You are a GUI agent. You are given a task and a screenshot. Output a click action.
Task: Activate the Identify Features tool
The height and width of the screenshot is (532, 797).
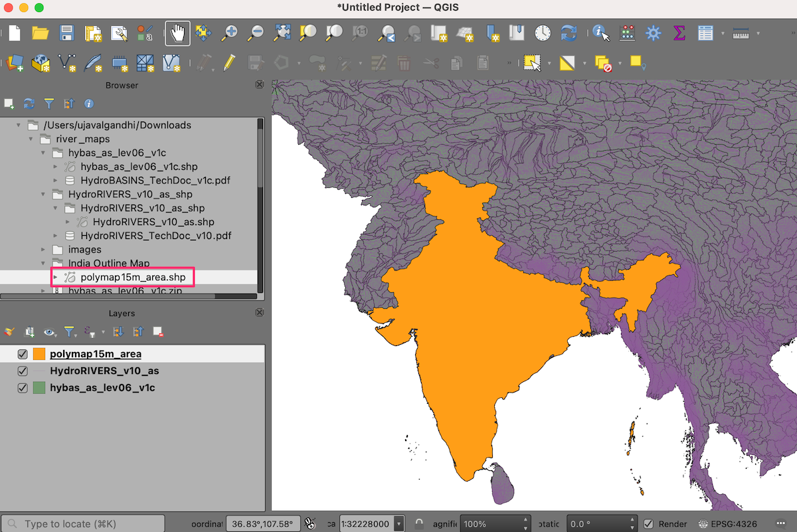coord(601,33)
